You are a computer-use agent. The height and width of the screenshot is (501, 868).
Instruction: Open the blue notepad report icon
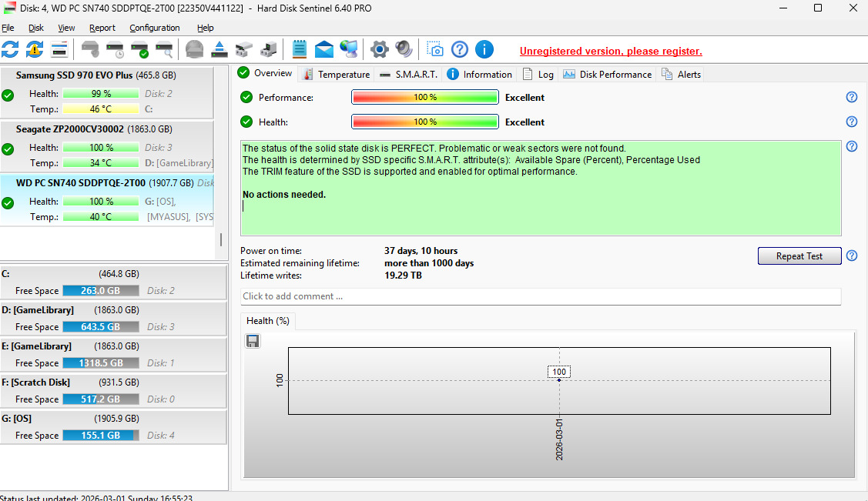(300, 49)
